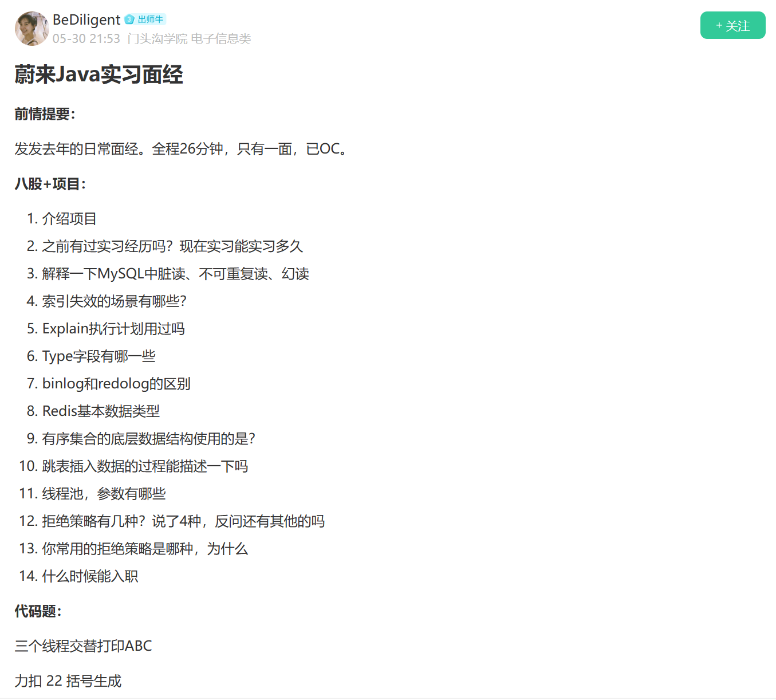Viewport: 776px width, 700px height.
Task: Select item 你常用的拒绝策略是哪种
Action: (145, 549)
